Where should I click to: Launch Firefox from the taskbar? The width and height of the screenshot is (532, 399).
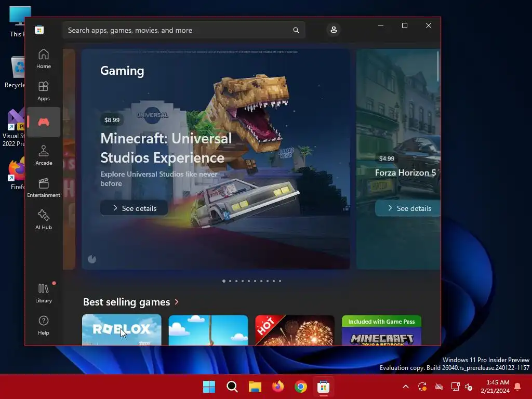(x=278, y=387)
